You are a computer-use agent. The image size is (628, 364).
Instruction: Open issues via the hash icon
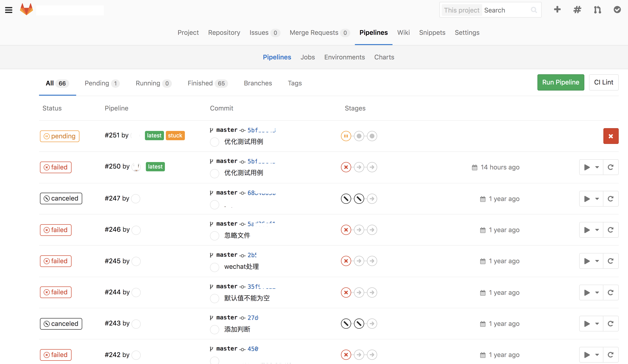click(x=577, y=10)
